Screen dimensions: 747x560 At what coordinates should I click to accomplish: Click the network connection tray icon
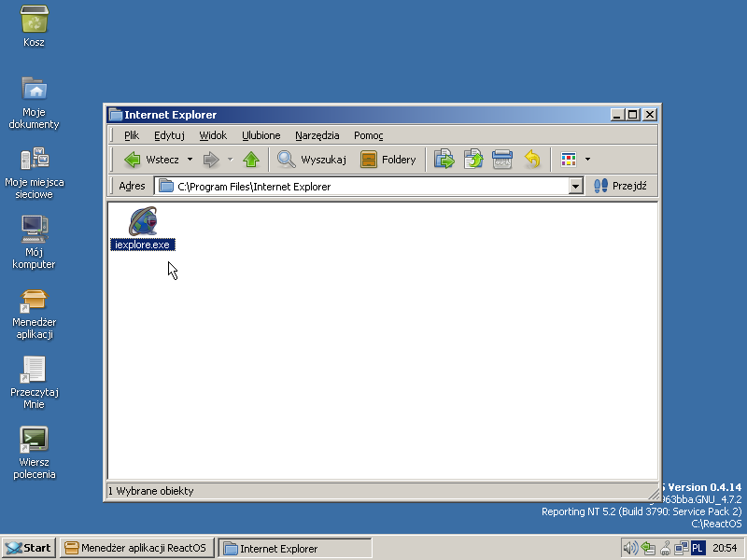tap(682, 548)
